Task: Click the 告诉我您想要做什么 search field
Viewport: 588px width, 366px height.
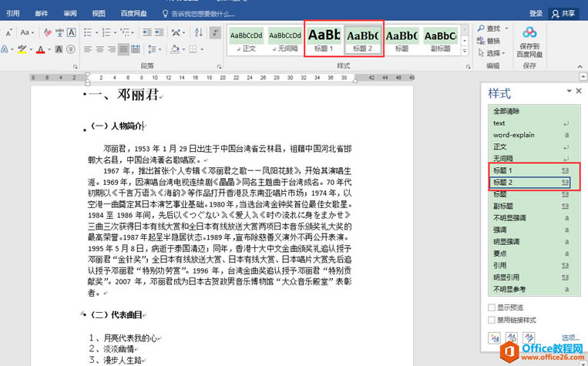Action: coord(199,14)
